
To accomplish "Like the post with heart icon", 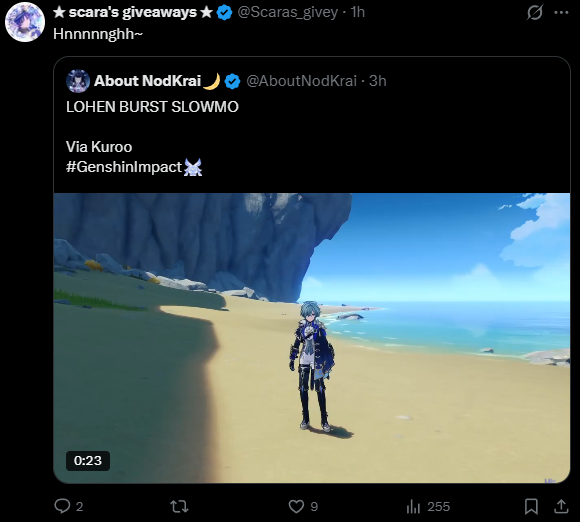I will (x=296, y=506).
